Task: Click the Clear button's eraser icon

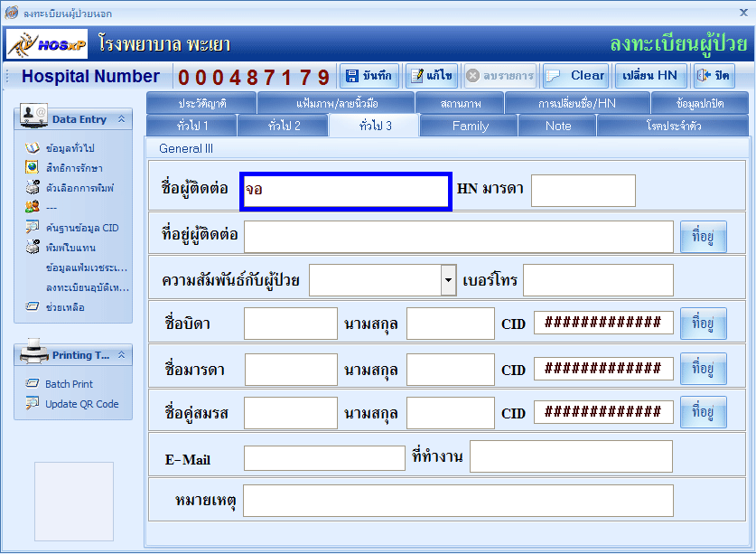Action: coord(553,76)
